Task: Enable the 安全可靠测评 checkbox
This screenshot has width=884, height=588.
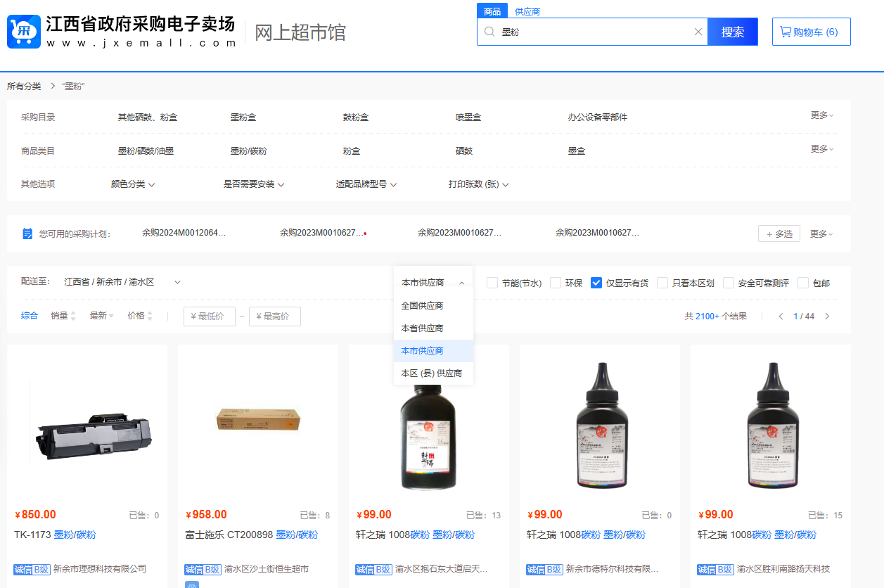Action: click(729, 283)
